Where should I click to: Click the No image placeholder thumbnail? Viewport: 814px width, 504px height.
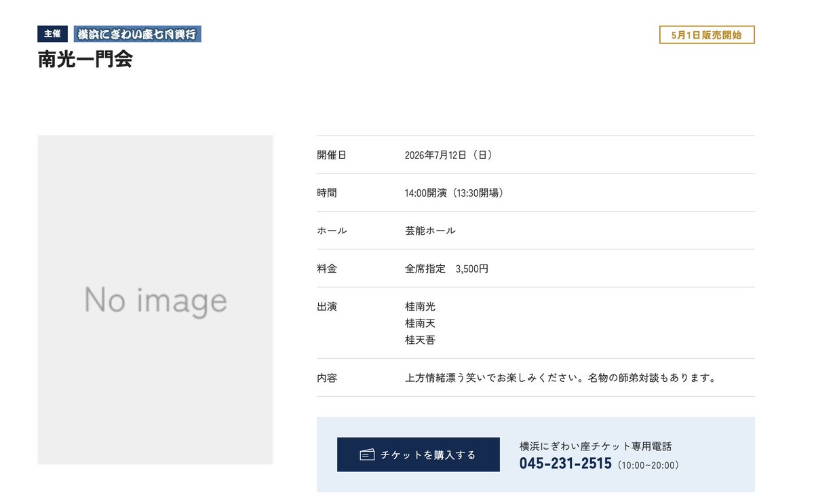(x=155, y=300)
